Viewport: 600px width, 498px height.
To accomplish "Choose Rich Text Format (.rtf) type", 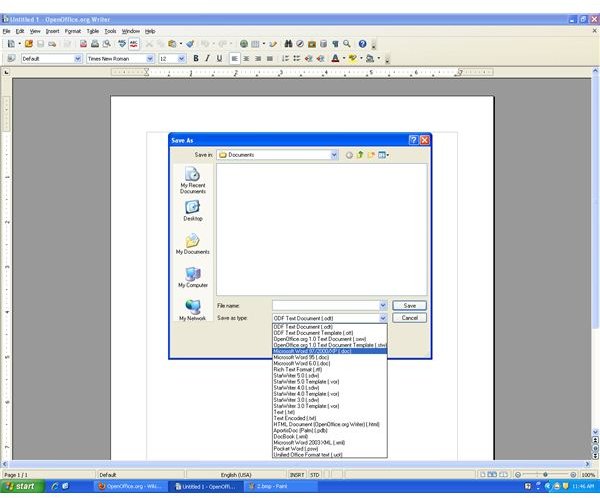I will coord(330,369).
